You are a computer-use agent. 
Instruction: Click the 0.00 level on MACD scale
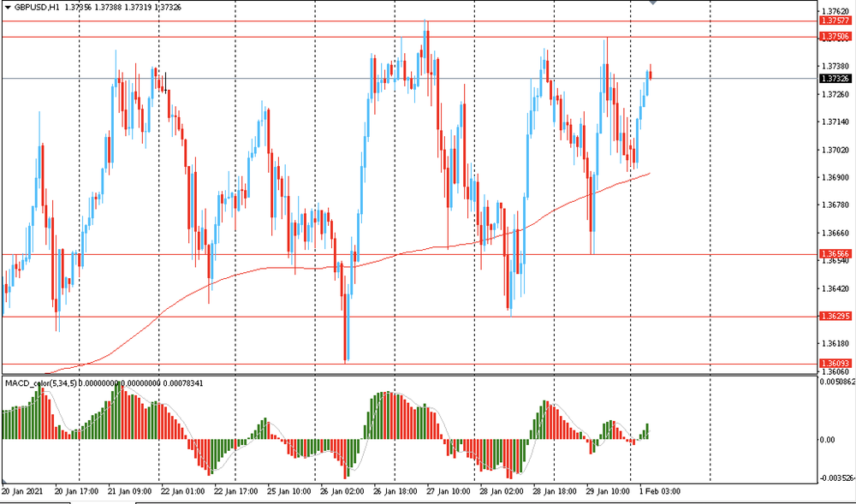(827, 440)
